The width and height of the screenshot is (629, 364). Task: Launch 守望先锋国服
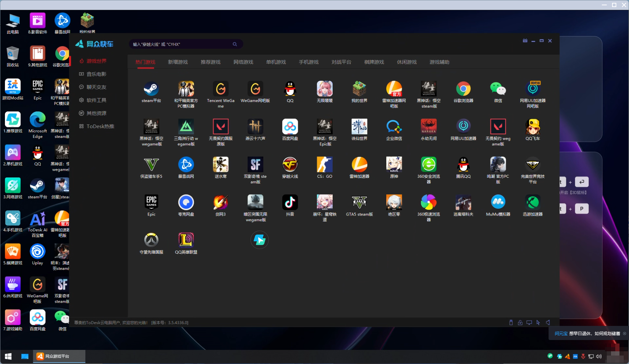[x=151, y=240]
